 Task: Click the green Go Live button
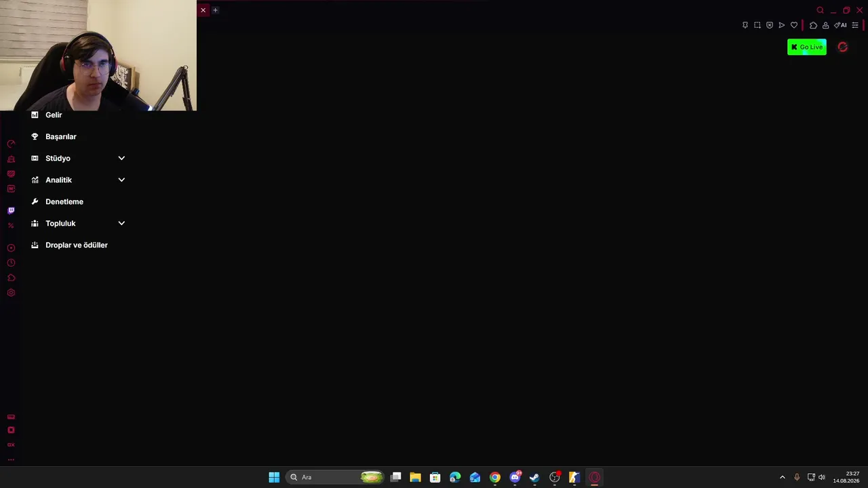807,47
